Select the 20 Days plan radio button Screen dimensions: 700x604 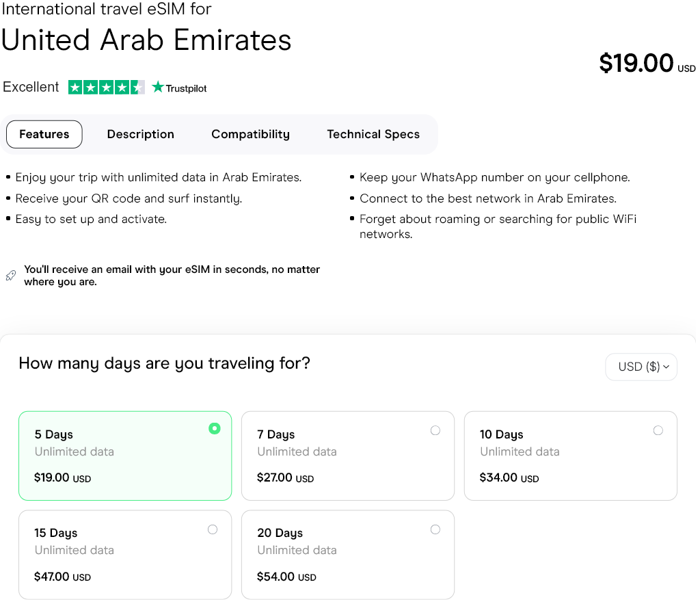[435, 529]
